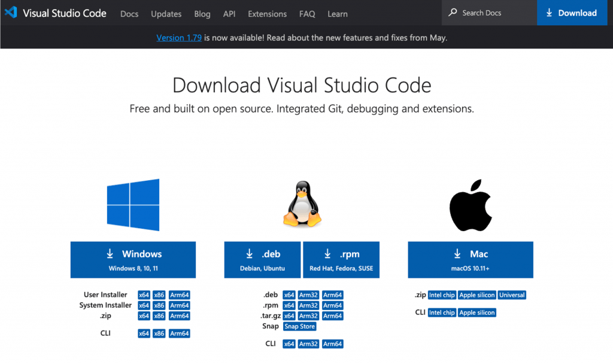This screenshot has height=364, width=613.
Task: Click the Mac download button
Action: point(471,260)
